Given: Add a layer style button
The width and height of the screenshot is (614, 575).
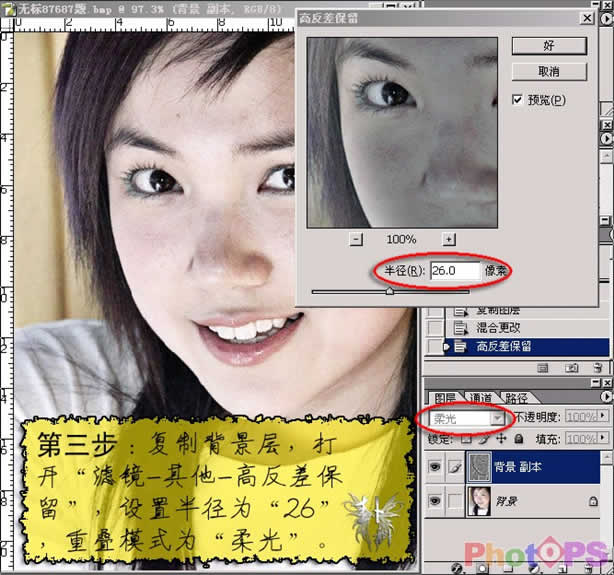Looking at the screenshot, I should (x=457, y=568).
